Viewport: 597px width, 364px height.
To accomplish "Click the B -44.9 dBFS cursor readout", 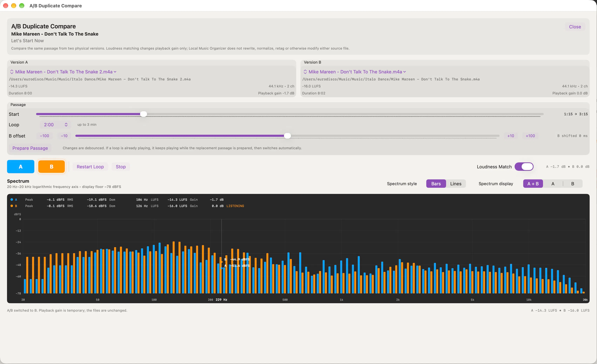I will [x=237, y=259].
